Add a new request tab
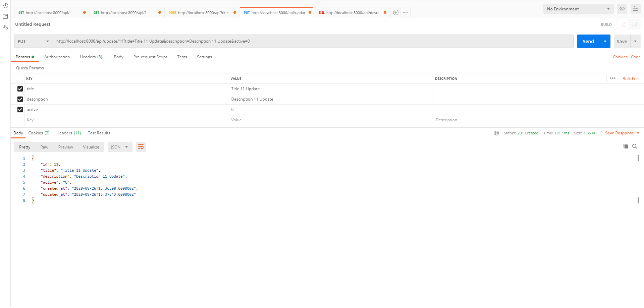This screenshot has width=644, height=308. click(x=396, y=12)
